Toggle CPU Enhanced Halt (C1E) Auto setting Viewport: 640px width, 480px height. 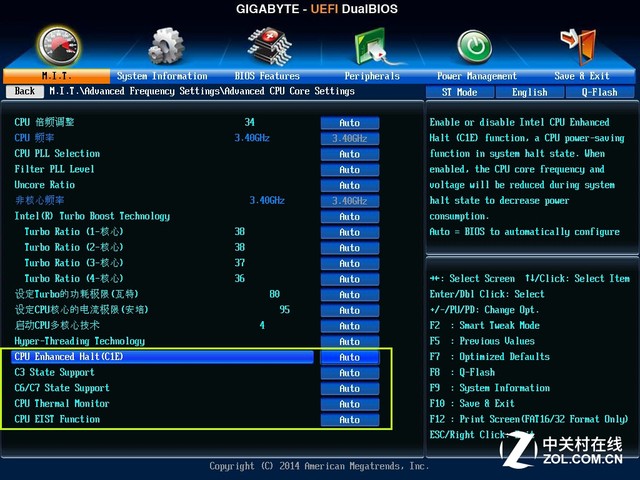click(350, 357)
